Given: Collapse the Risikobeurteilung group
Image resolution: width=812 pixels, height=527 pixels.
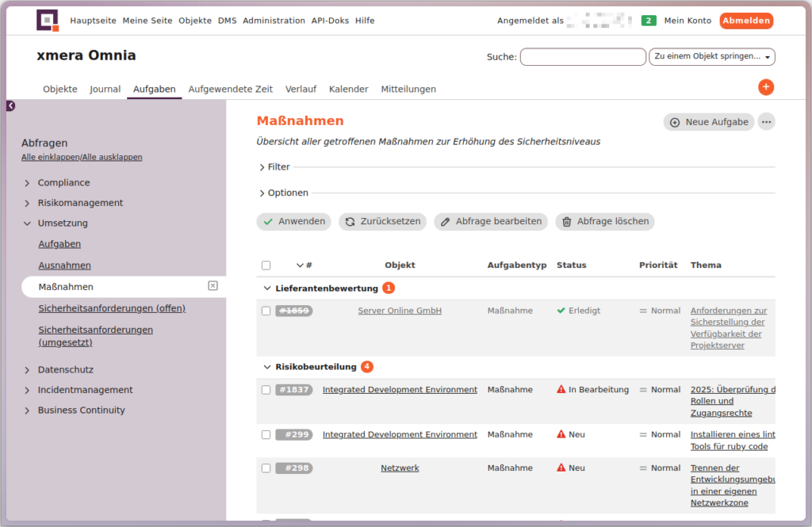Looking at the screenshot, I should coord(267,367).
